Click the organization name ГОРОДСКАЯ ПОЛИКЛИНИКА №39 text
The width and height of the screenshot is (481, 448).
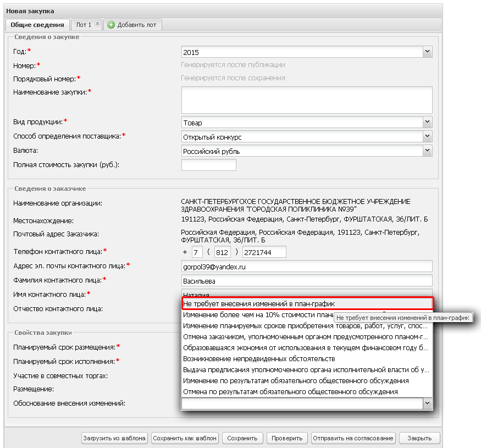[302, 209]
